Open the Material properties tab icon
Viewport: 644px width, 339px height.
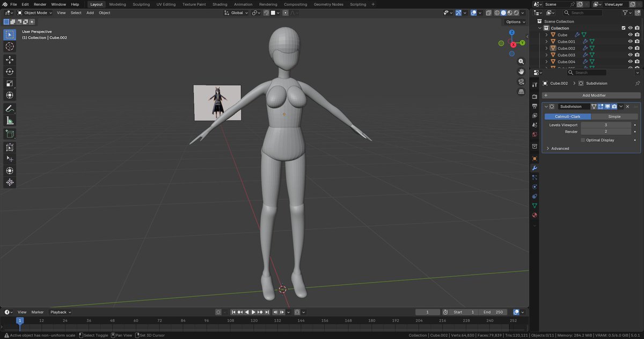point(535,215)
